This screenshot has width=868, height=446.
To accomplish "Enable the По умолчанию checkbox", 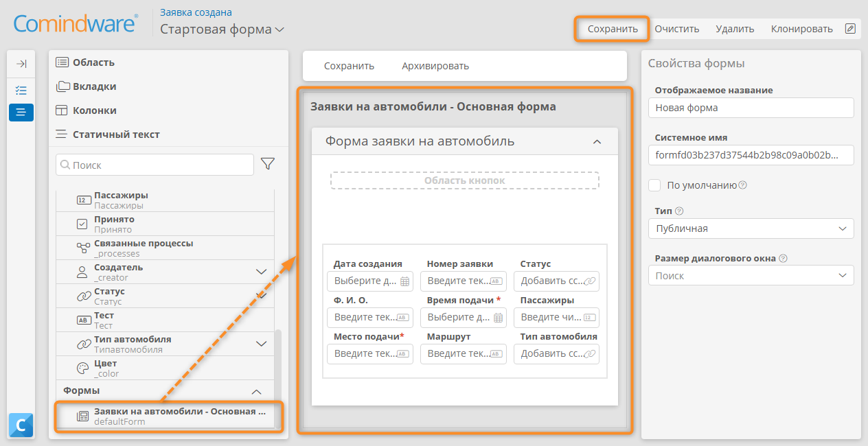I will click(654, 185).
